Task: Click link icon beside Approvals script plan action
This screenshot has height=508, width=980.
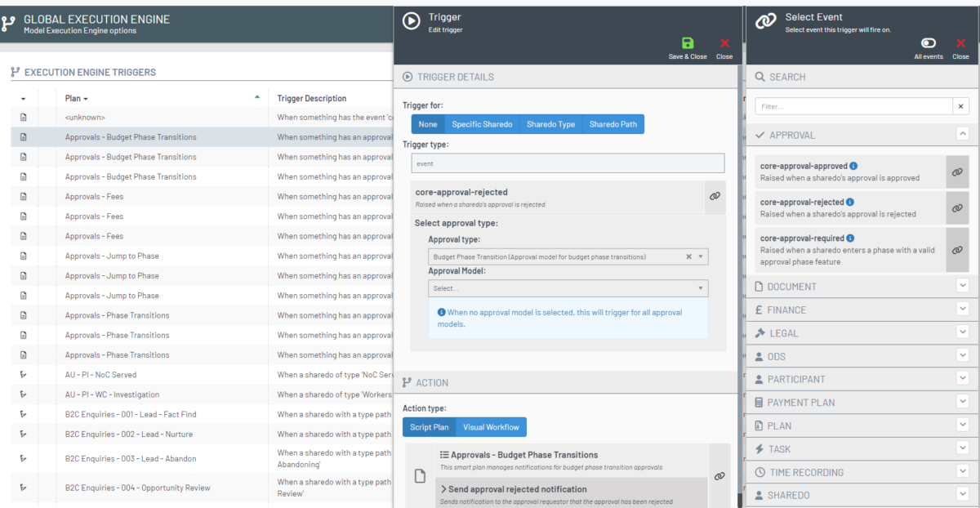Action: (719, 475)
